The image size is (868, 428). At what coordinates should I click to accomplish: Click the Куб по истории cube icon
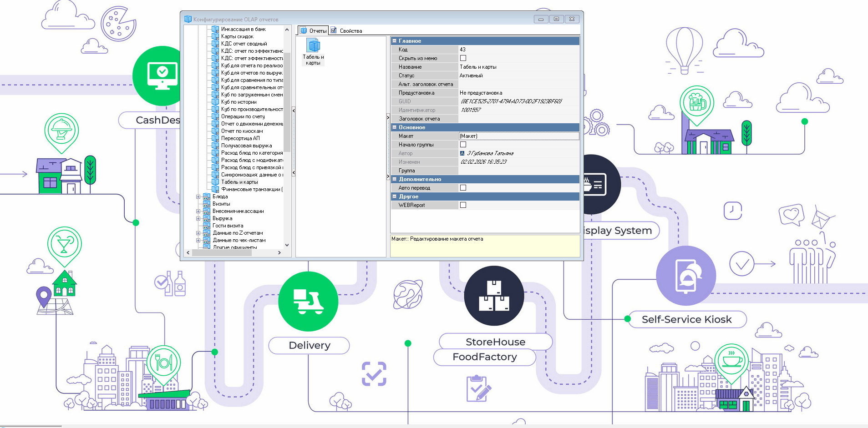pos(215,102)
